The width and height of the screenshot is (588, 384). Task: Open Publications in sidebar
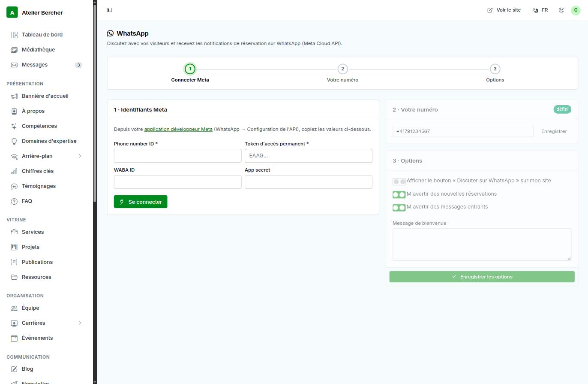click(x=46, y=262)
